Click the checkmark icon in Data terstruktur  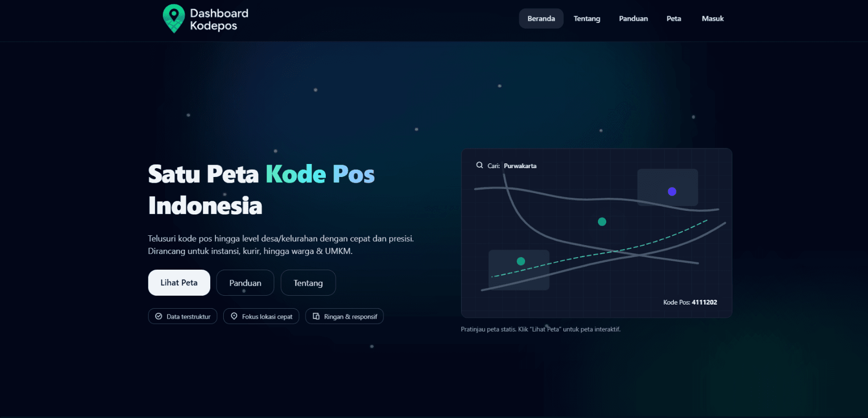[159, 316]
